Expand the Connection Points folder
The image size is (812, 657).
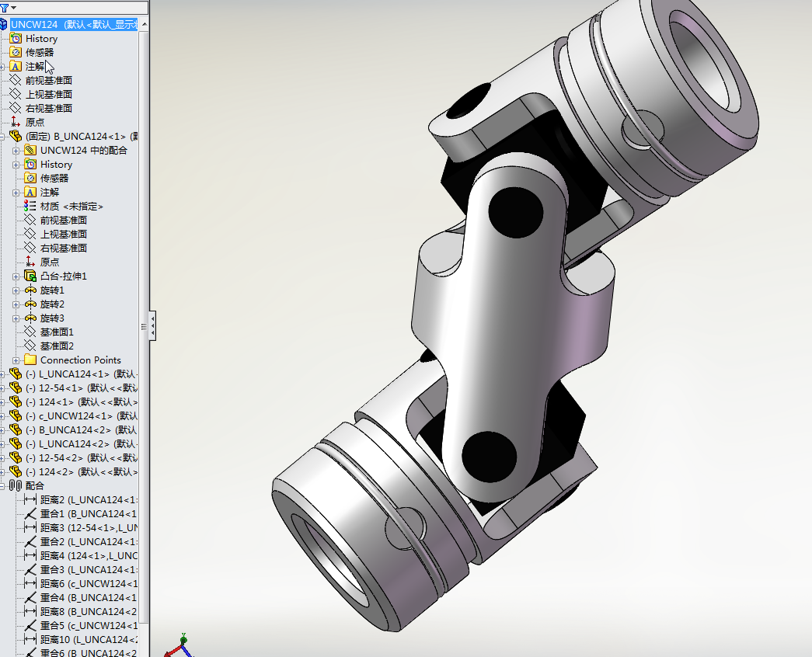coord(16,360)
